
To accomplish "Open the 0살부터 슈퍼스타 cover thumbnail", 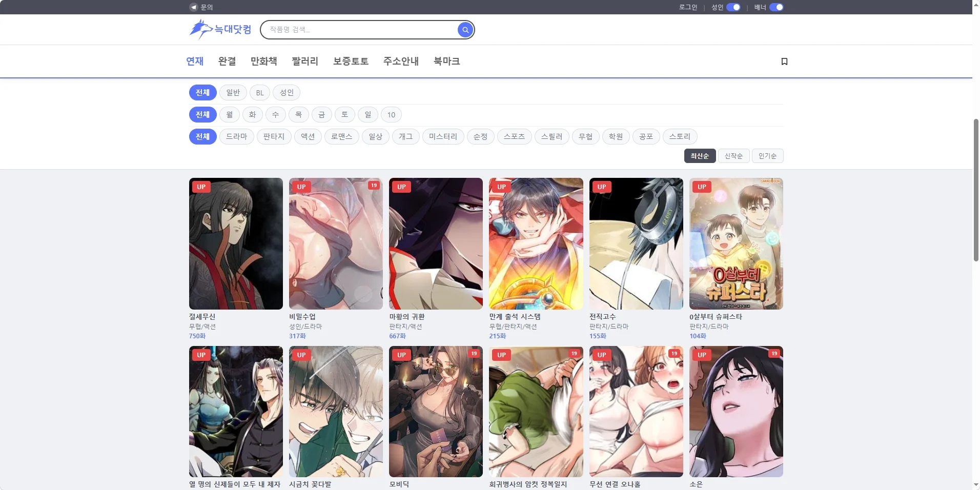I will tap(736, 243).
